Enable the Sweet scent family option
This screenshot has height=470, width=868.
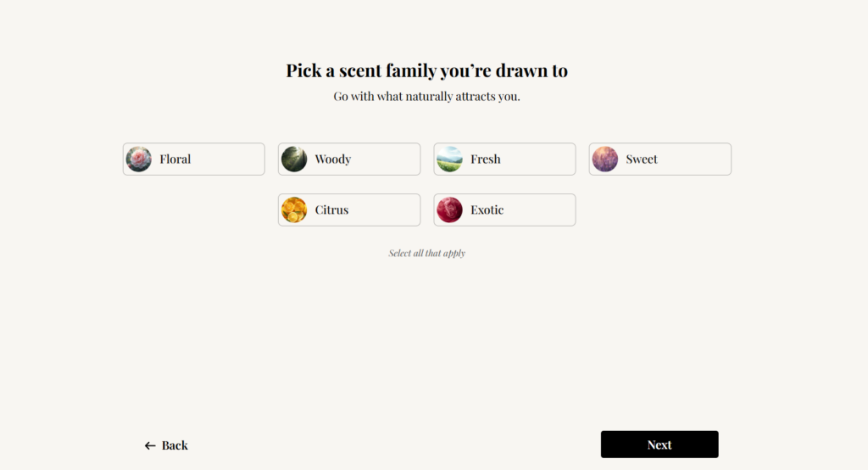pos(660,159)
